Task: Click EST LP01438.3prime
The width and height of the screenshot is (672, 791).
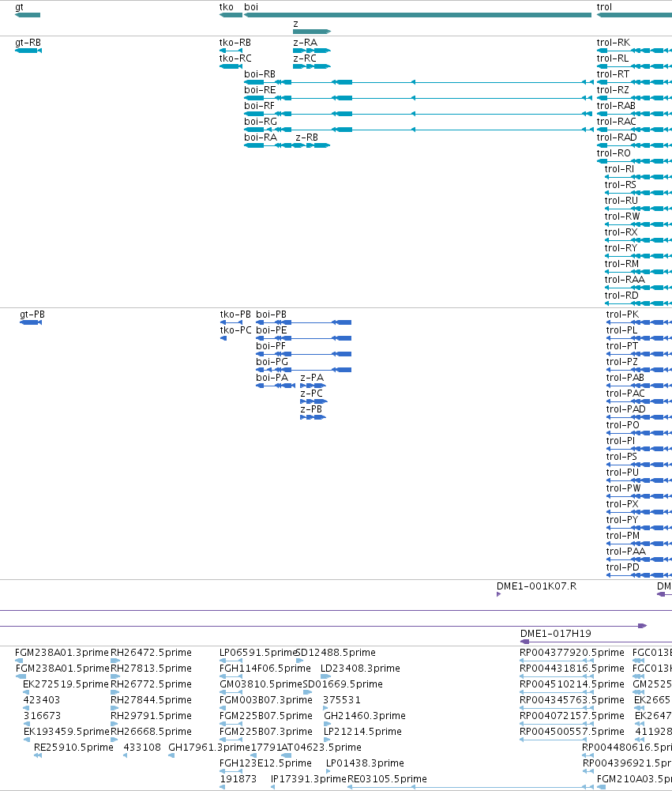Action: point(365,763)
